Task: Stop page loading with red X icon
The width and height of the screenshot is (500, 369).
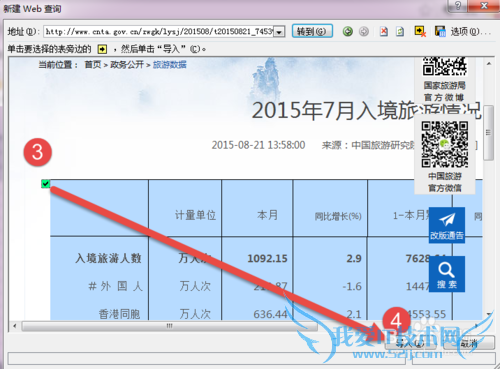Action: click(384, 32)
